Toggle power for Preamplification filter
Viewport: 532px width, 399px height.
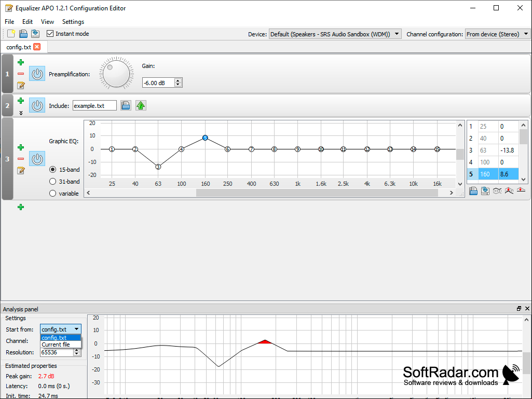point(37,74)
